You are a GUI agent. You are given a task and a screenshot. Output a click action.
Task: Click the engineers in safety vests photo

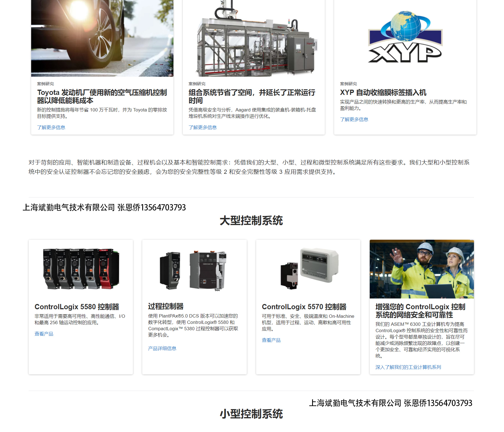[422, 269]
